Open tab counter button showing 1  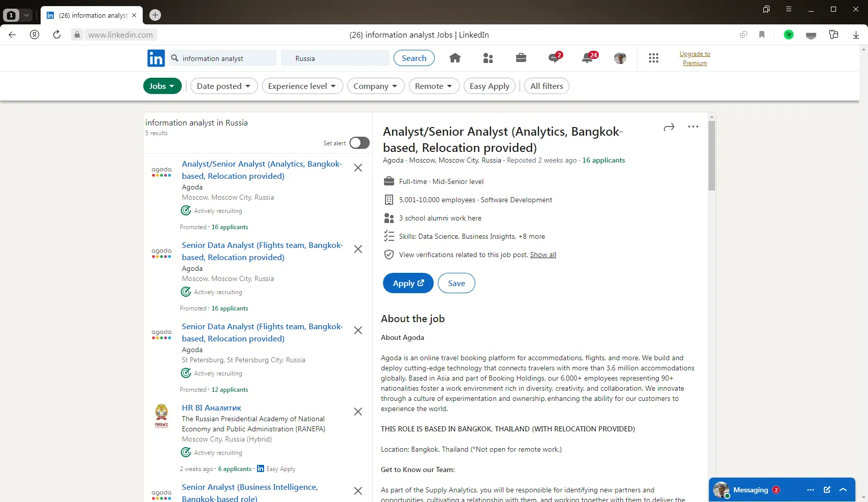(x=11, y=15)
